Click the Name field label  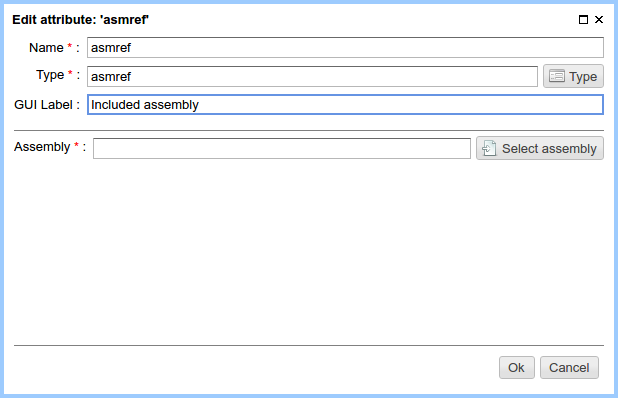coord(46,48)
